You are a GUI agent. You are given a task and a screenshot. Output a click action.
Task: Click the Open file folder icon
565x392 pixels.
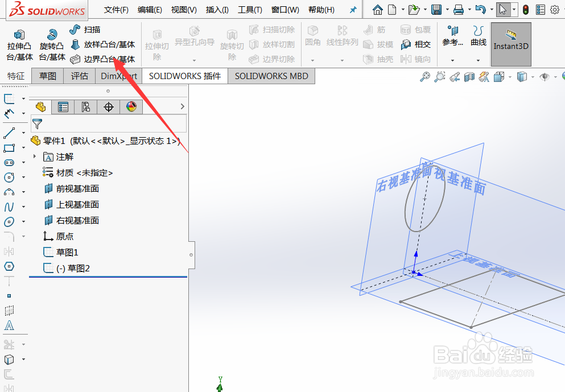click(414, 9)
